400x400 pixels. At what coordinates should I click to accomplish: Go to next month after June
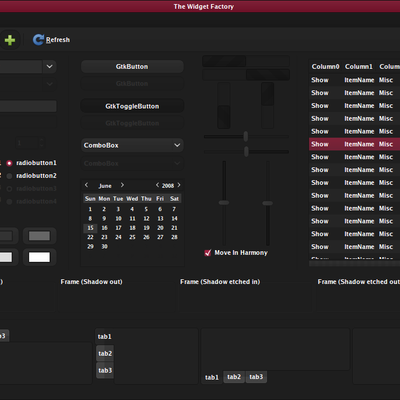(x=122, y=185)
